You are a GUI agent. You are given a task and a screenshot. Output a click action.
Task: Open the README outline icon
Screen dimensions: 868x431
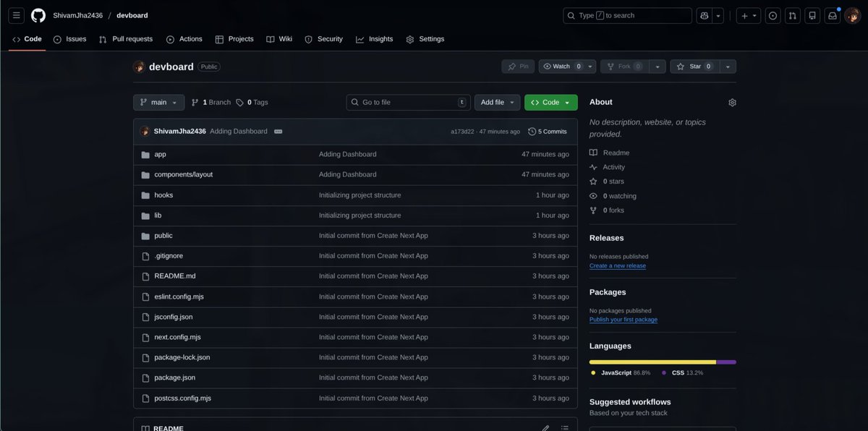point(565,428)
